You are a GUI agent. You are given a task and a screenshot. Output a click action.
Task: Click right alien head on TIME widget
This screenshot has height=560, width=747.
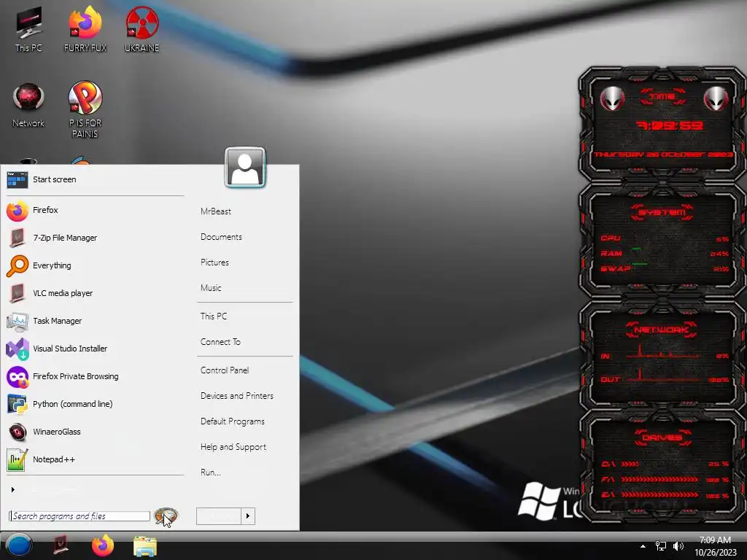(716, 98)
